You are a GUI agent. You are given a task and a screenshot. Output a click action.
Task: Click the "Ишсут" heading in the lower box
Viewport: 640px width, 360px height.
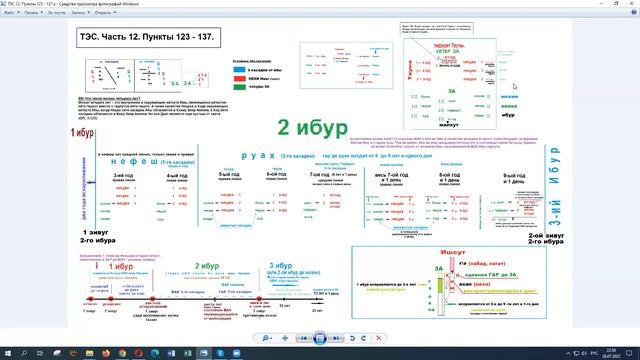tap(453, 252)
